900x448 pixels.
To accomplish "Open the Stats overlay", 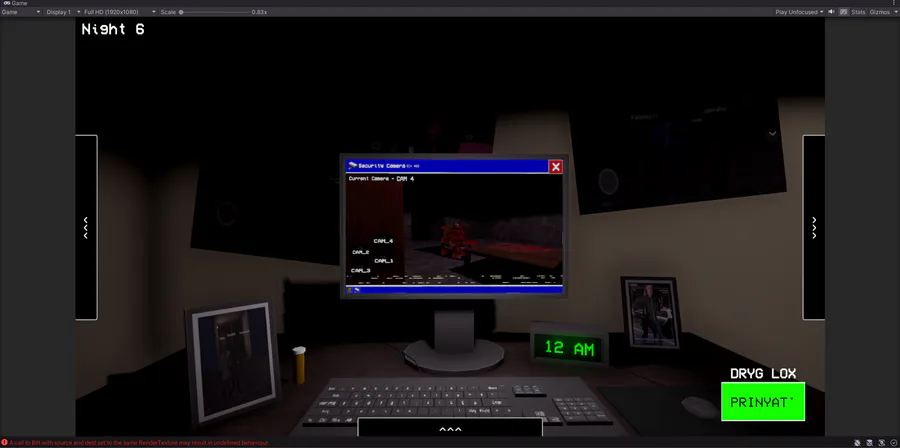I will click(x=858, y=12).
